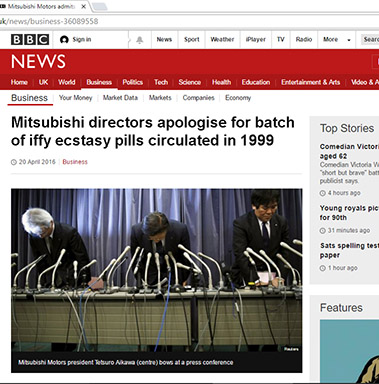Go to the TV section

pos(281,39)
